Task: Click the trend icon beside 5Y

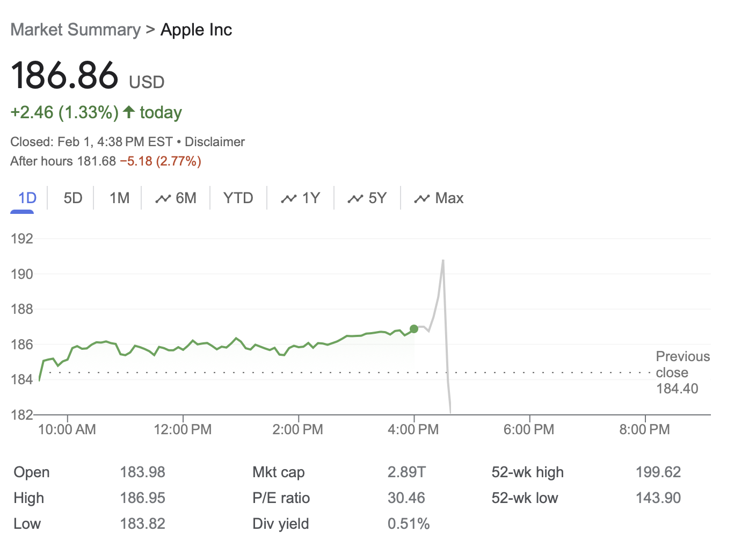Action: click(355, 199)
